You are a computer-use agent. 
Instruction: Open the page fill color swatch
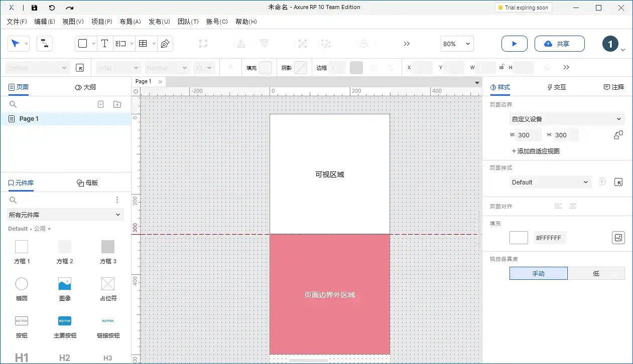click(519, 237)
